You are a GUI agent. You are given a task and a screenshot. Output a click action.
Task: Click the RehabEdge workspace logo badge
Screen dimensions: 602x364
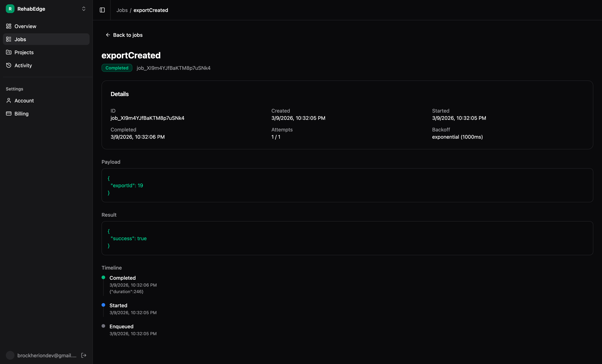point(10,9)
